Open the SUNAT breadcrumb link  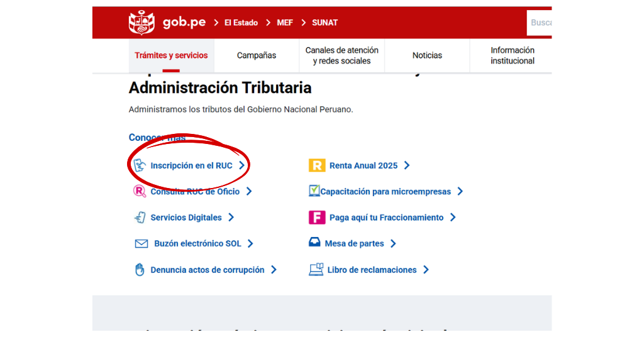pyautogui.click(x=325, y=23)
